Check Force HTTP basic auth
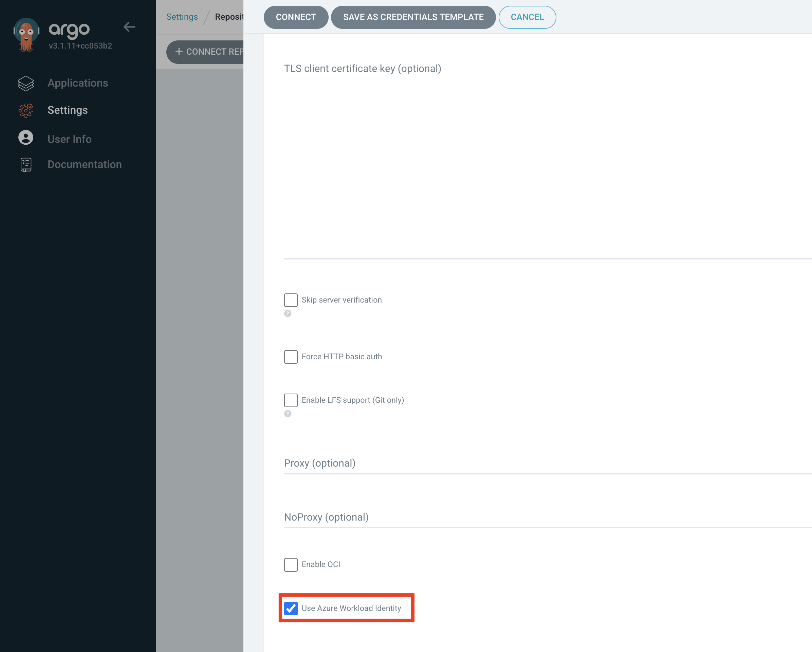This screenshot has width=812, height=652. 291,356
